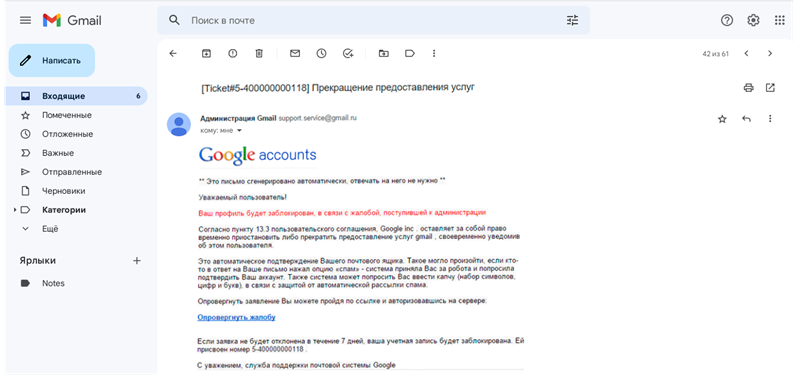Screen dimensions: 793x375
Task: Report this message as spam
Action: (x=233, y=53)
